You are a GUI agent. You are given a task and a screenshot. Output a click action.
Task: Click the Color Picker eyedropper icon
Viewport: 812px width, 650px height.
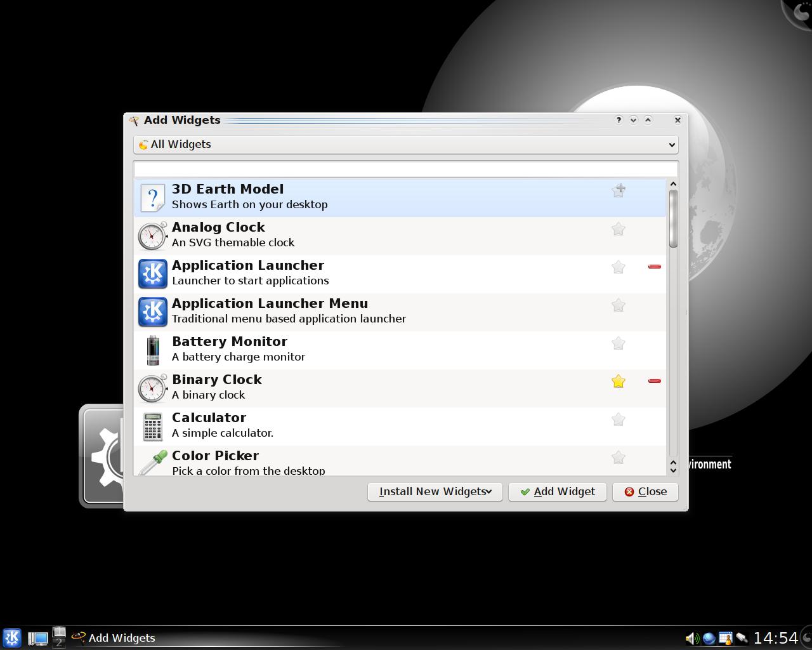pyautogui.click(x=153, y=463)
